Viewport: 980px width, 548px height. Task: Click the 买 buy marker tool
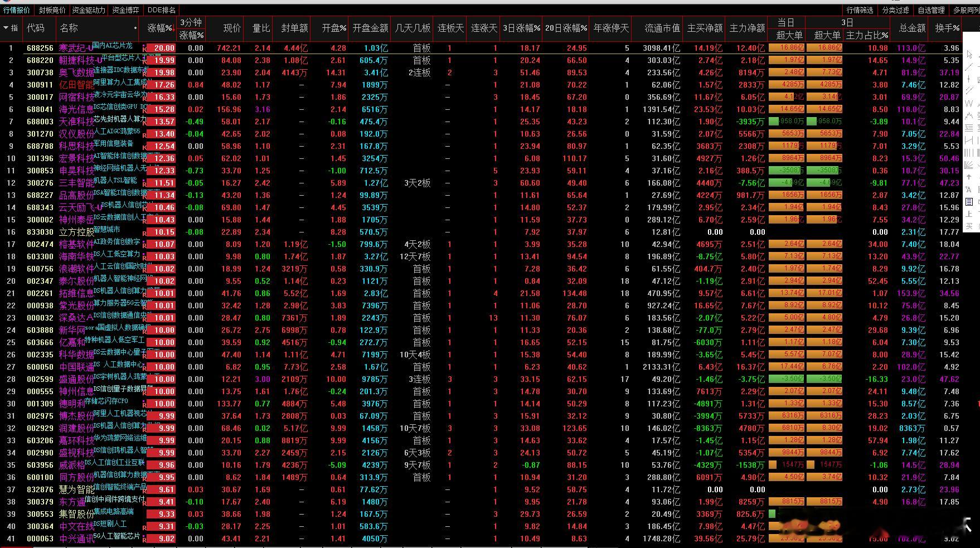[x=970, y=226]
